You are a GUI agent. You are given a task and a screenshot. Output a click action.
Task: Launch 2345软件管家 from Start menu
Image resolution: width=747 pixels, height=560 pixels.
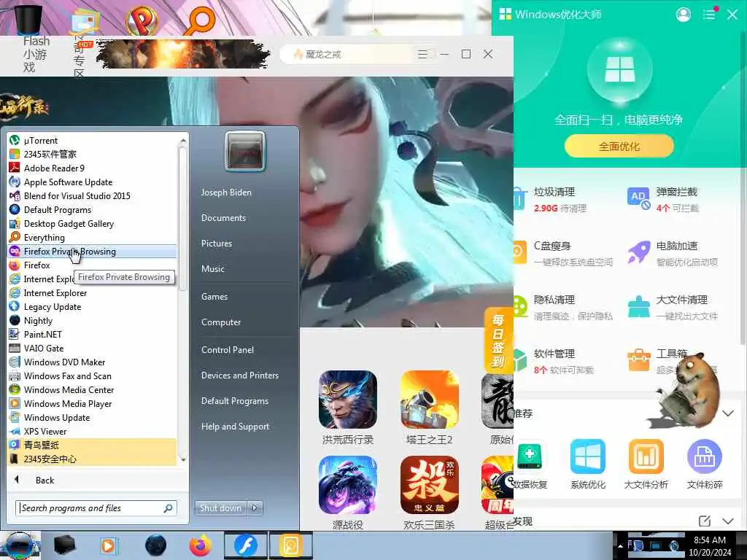[x=92, y=155]
